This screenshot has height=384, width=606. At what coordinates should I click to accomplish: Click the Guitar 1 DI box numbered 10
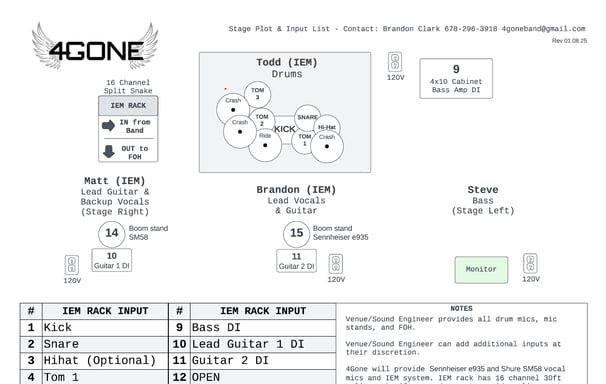click(112, 260)
